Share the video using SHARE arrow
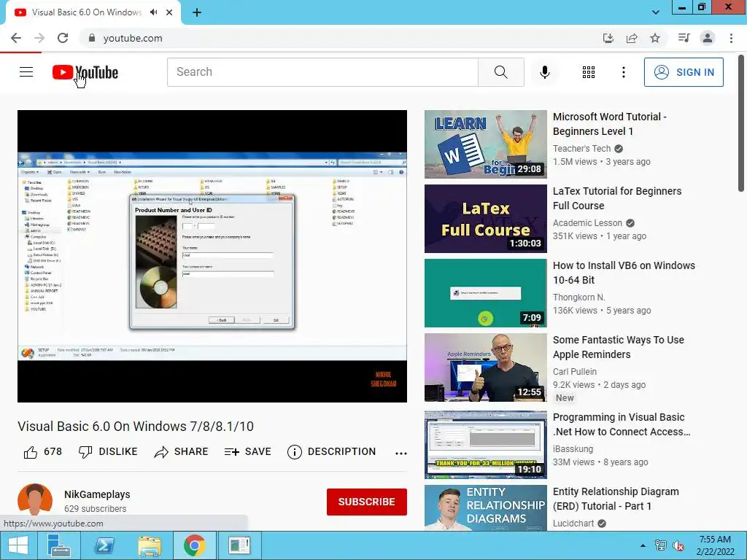This screenshot has height=560, width=747. (x=181, y=451)
